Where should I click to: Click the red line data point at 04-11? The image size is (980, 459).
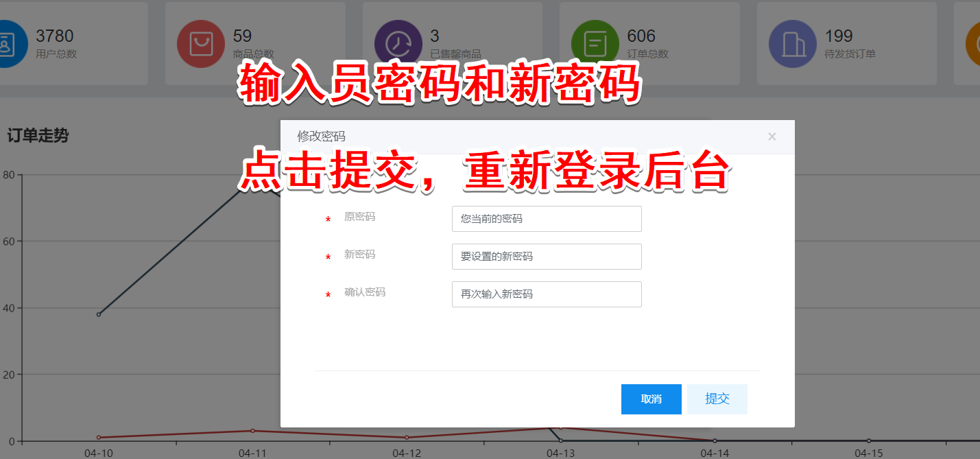point(252,431)
